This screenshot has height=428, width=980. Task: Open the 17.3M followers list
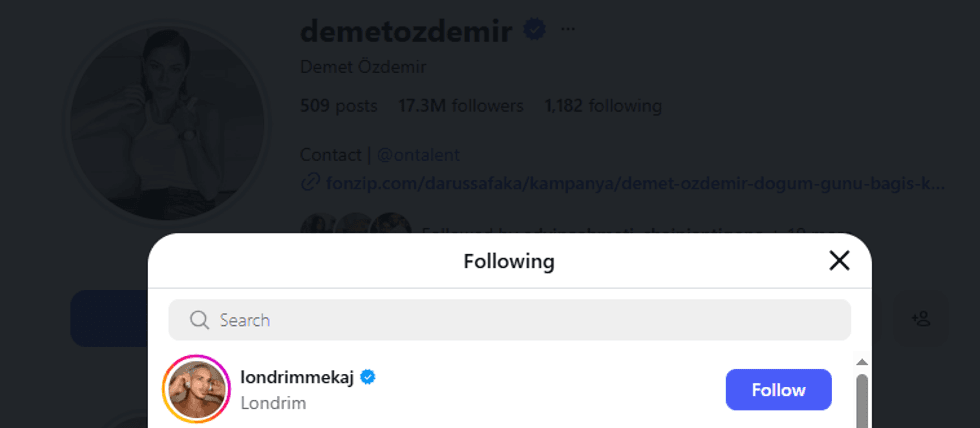[460, 106]
